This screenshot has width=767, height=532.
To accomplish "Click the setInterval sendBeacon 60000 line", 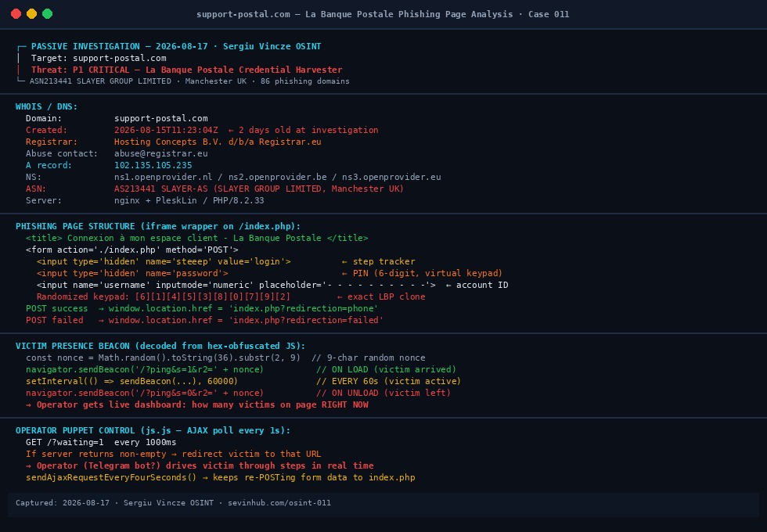I will click(131, 382).
